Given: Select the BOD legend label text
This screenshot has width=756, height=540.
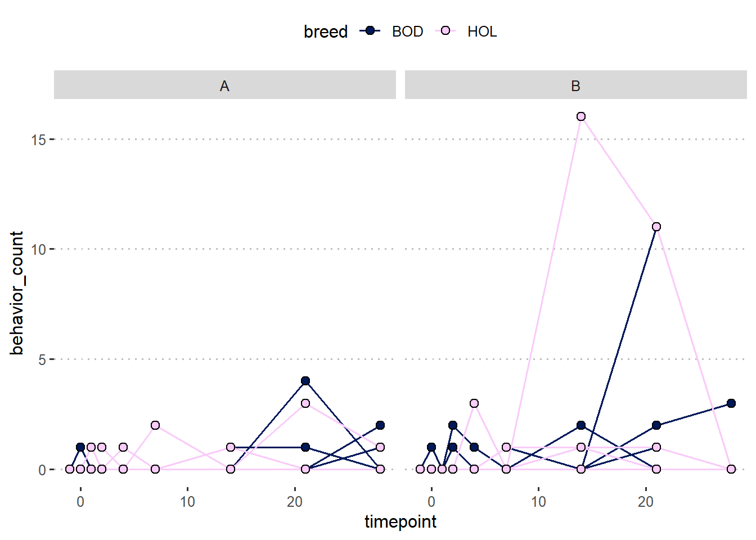Looking at the screenshot, I should click(407, 31).
